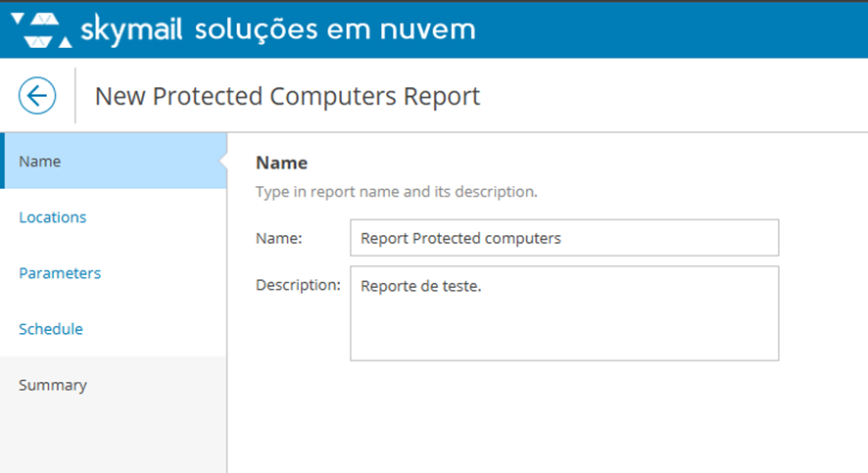Select the Name step in sidebar
The image size is (868, 473).
(x=40, y=162)
